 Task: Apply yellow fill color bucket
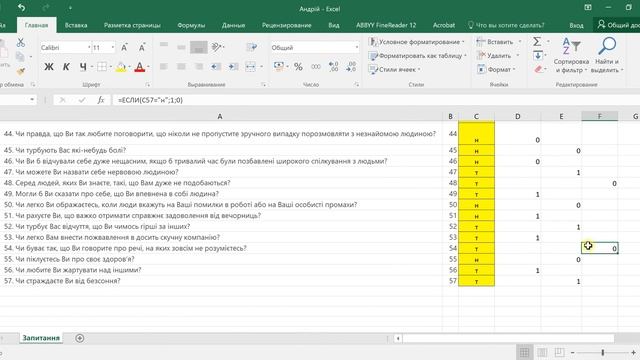[x=121, y=67]
